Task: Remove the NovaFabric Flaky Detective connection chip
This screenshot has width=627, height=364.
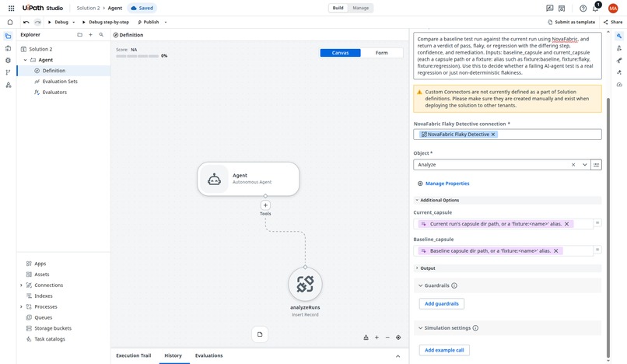Action: pyautogui.click(x=493, y=135)
